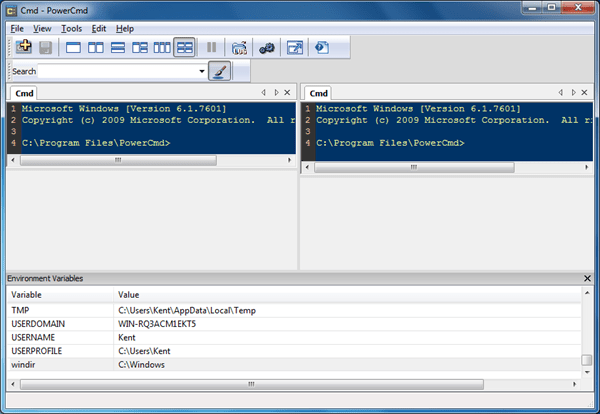Viewport: 600px width, 414px height.
Task: Click the value C:\Users\Kent\AppData\Local\Temp
Action: click(187, 310)
